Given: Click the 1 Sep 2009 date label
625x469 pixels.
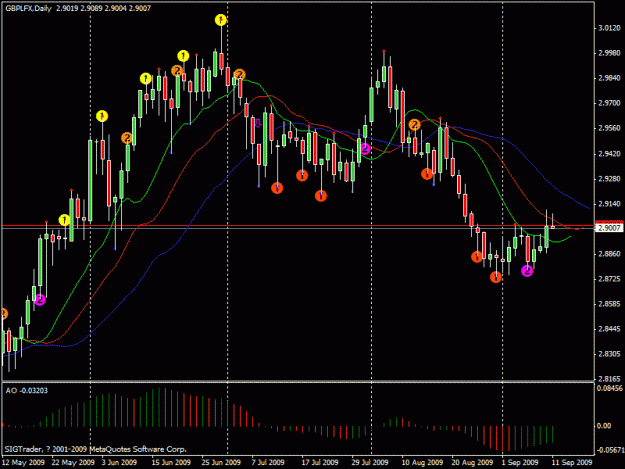Looking at the screenshot, I should tap(520, 462).
